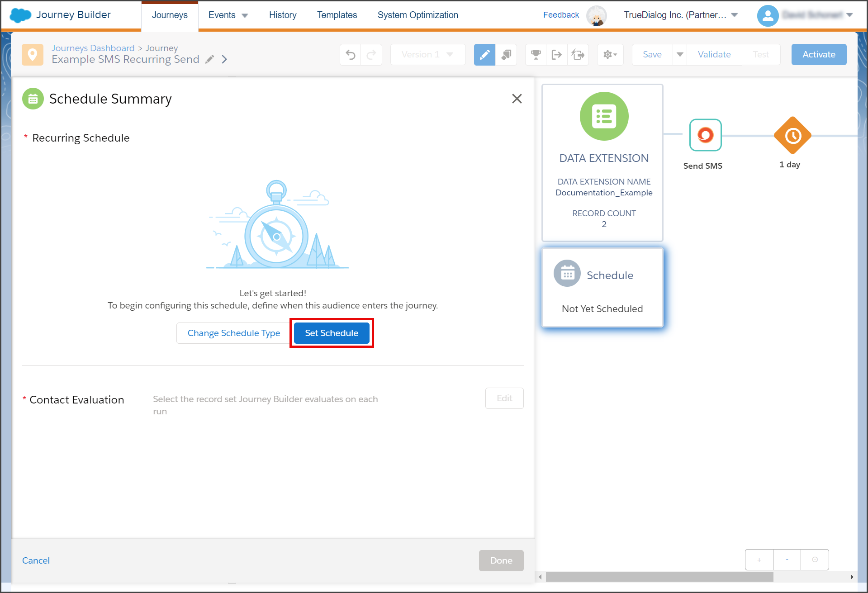Click the Not Yet Scheduled text

[602, 309]
